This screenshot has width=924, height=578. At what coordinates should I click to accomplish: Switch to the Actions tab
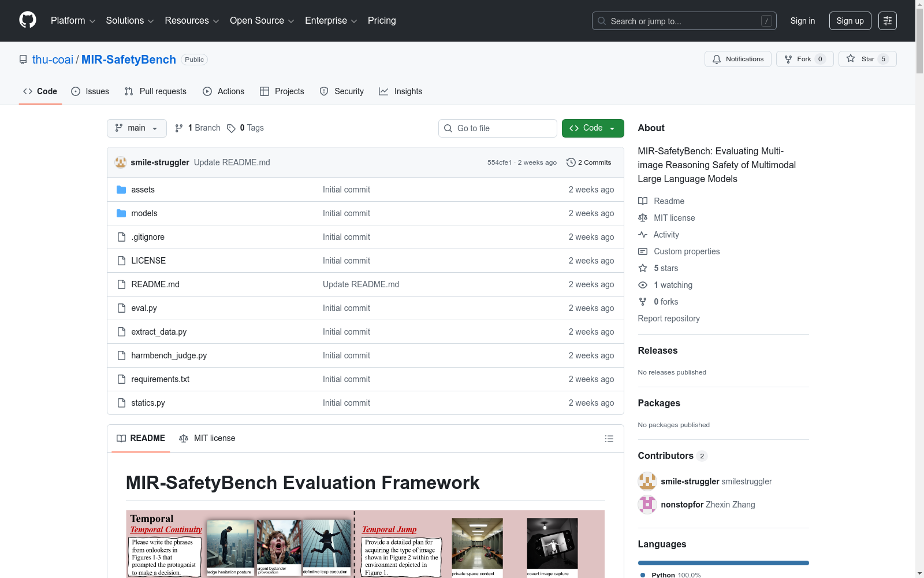223,91
